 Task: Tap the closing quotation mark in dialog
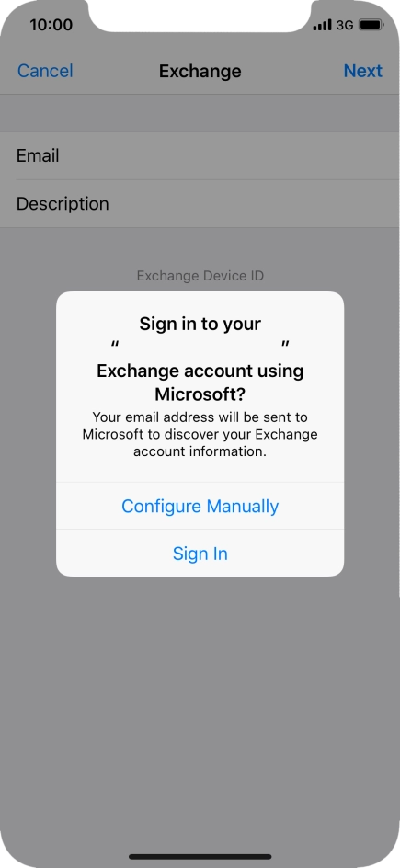pos(285,346)
